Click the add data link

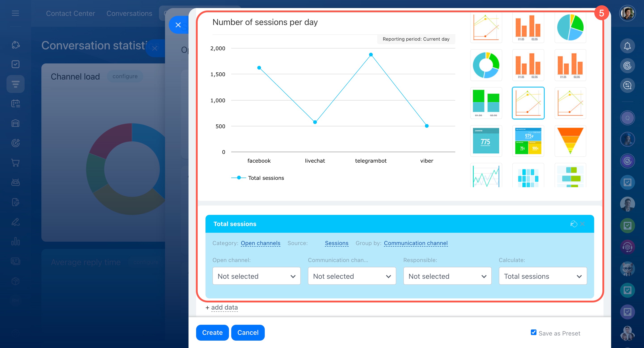[x=224, y=307]
